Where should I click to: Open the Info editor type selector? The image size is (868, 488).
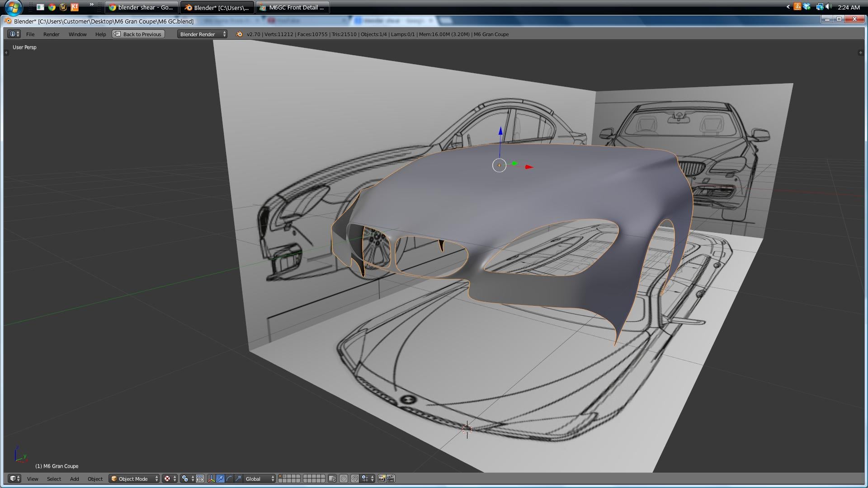pos(14,34)
